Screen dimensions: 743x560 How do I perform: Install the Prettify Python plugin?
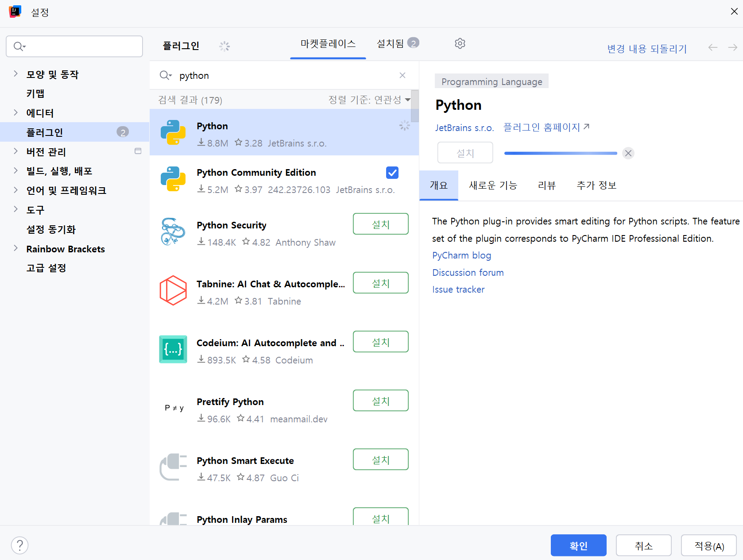(x=381, y=401)
